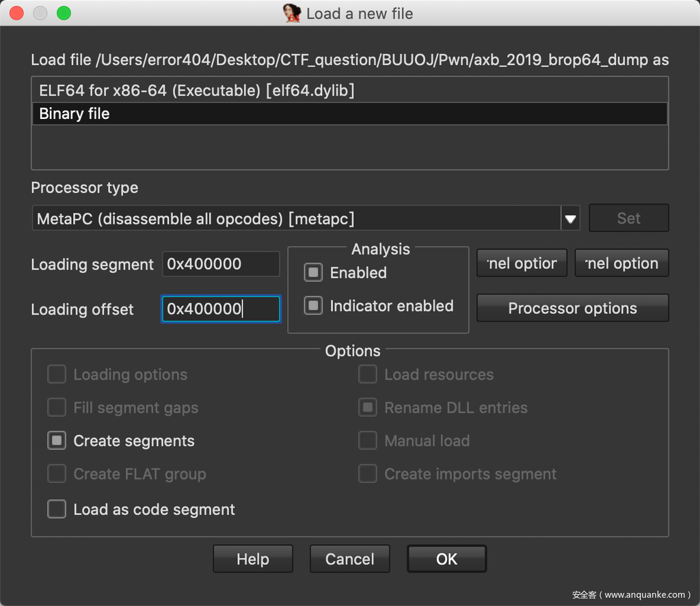Toggle the Indicator enabled checkbox
The width and height of the screenshot is (700, 606).
coord(313,306)
